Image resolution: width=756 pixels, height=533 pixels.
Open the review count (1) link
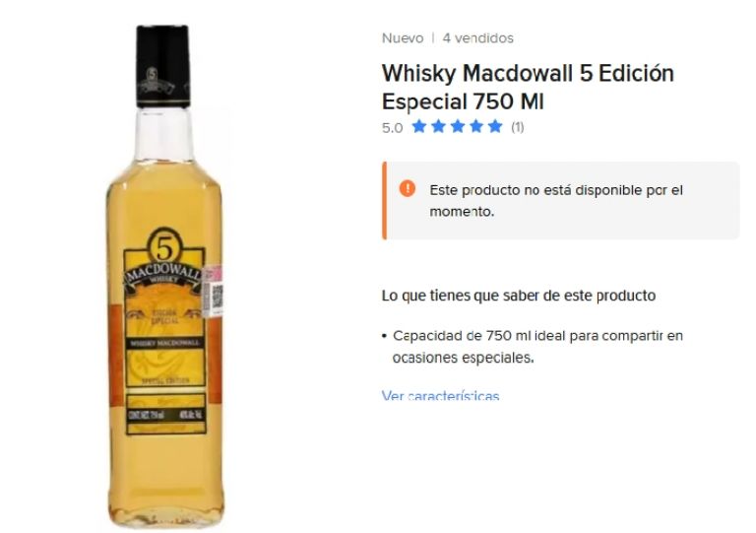coord(518,127)
